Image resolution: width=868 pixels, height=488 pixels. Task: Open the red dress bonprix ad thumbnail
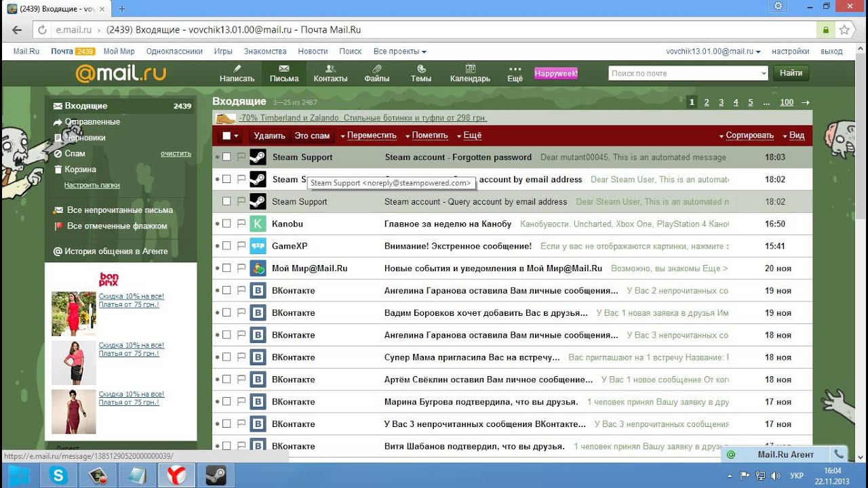click(x=74, y=313)
